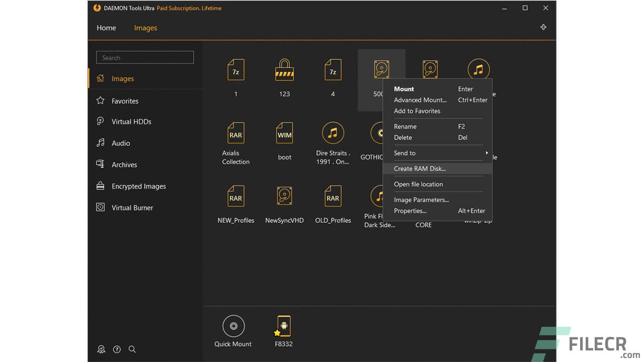
Task: Expand the Send to submenu
Action: pos(405,153)
